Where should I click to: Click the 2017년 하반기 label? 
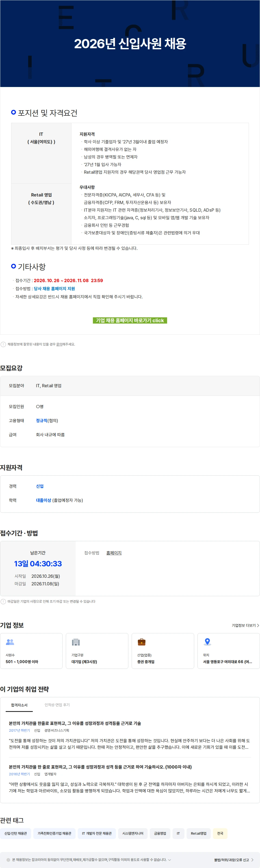pyautogui.click(x=19, y=730)
